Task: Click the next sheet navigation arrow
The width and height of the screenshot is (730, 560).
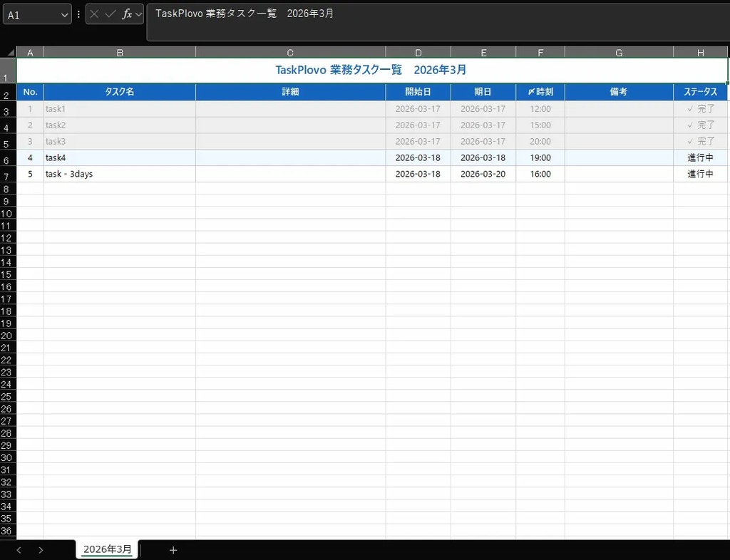Action: pos(41,549)
